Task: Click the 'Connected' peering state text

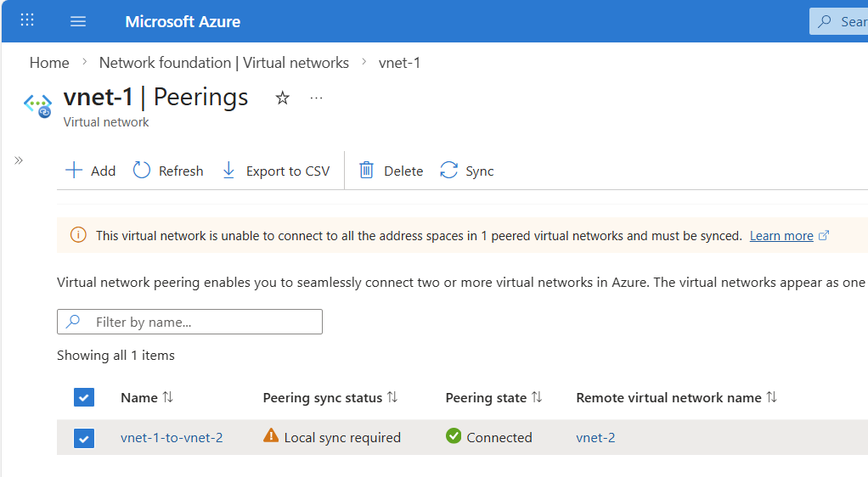Action: 499,438
